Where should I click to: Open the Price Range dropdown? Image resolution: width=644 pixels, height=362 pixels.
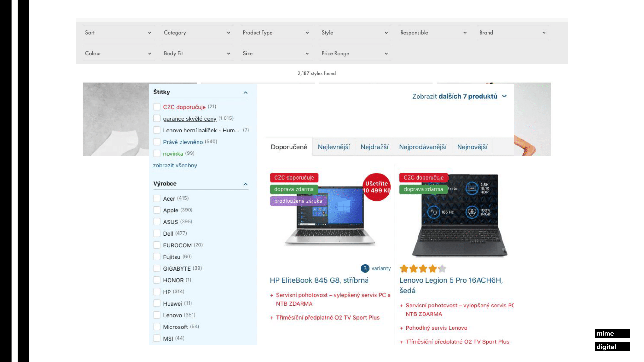[355, 54]
